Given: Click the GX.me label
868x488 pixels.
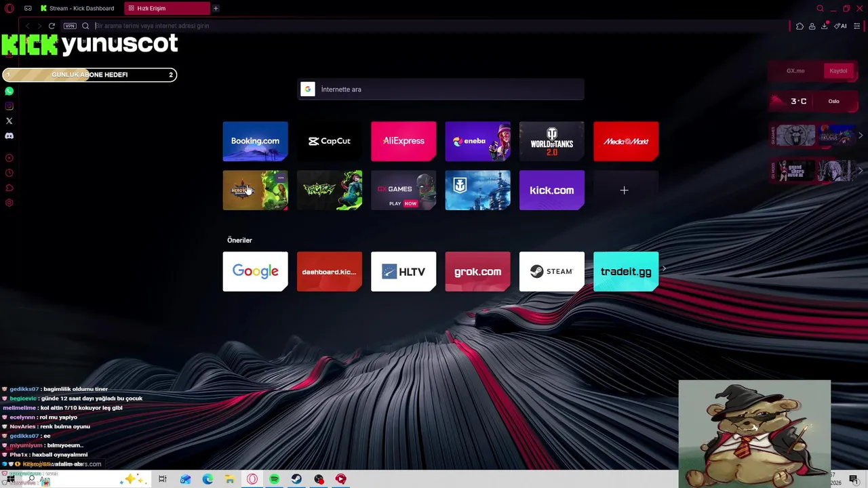Looking at the screenshot, I should [795, 71].
